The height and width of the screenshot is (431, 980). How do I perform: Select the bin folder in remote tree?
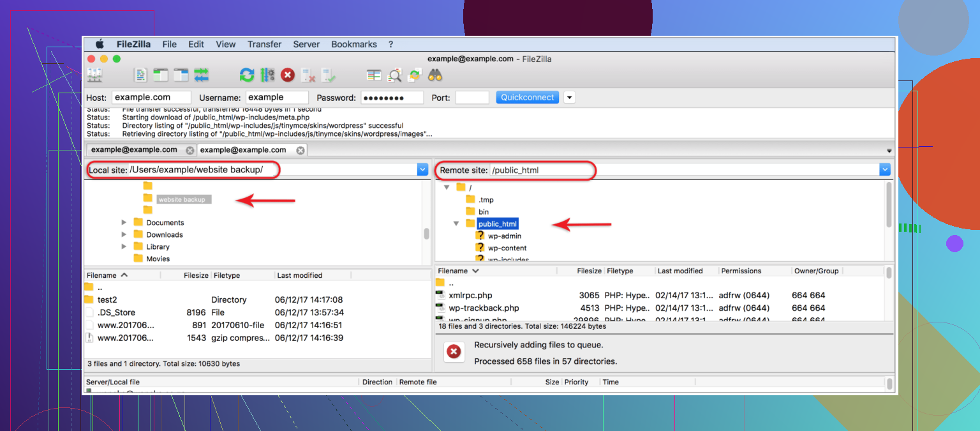click(478, 211)
